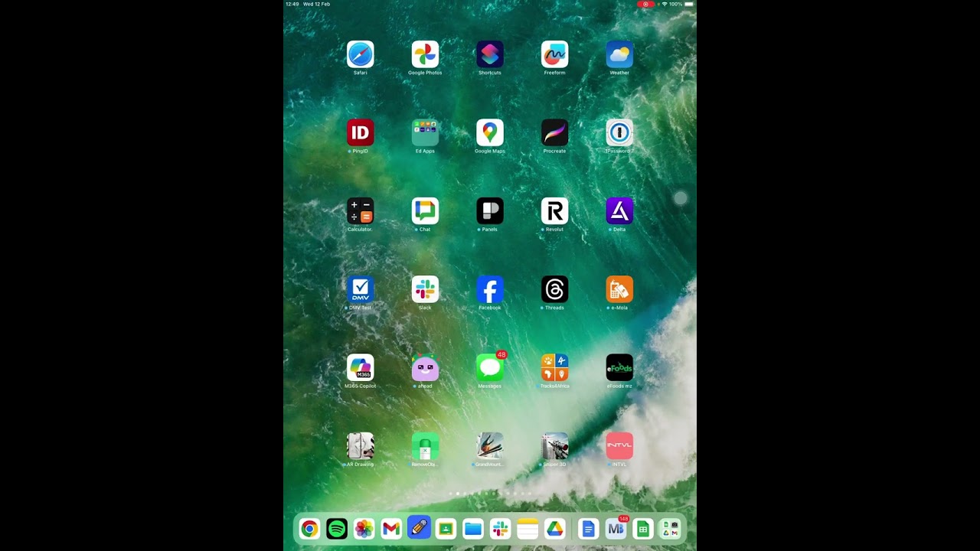Open the Files app in dock
Viewport: 980px width, 551px height.
coord(473,529)
